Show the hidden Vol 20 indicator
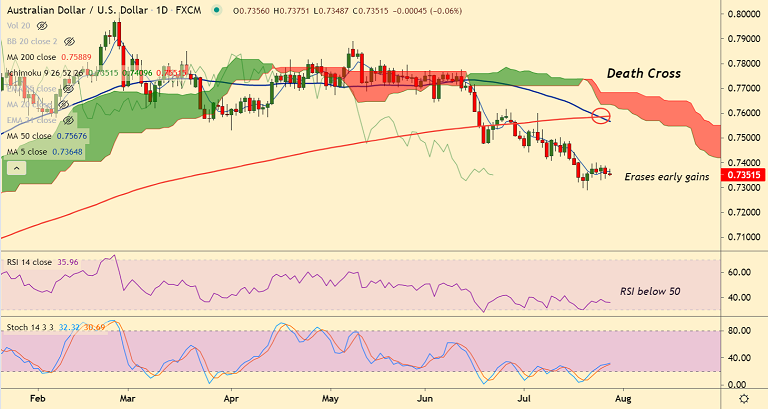768x409 pixels. coord(42,25)
